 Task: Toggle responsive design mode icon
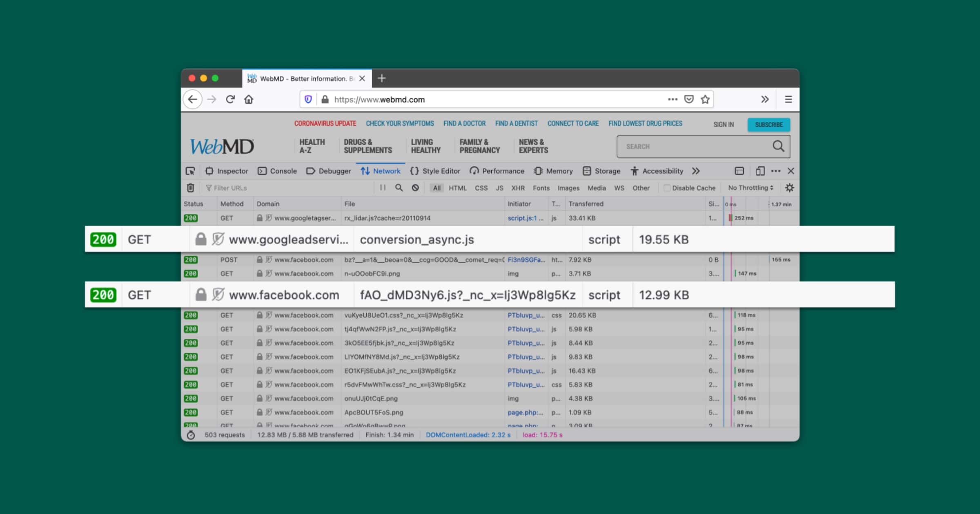[759, 171]
